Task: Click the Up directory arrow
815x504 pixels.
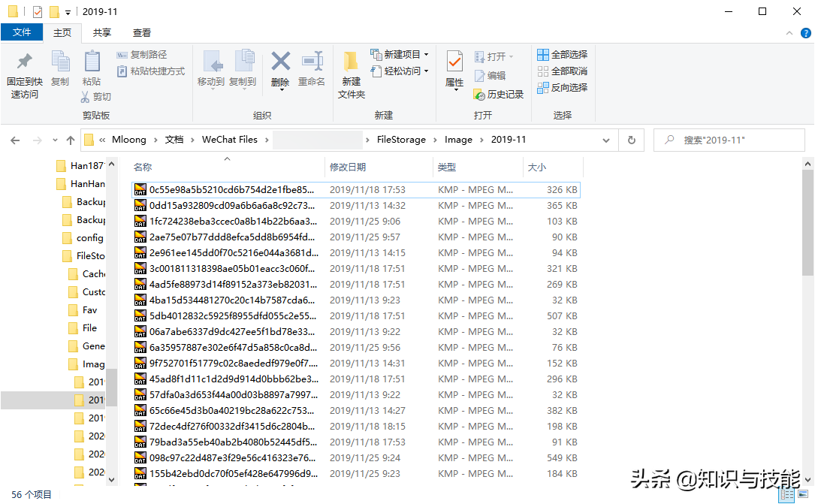Action: click(71, 140)
